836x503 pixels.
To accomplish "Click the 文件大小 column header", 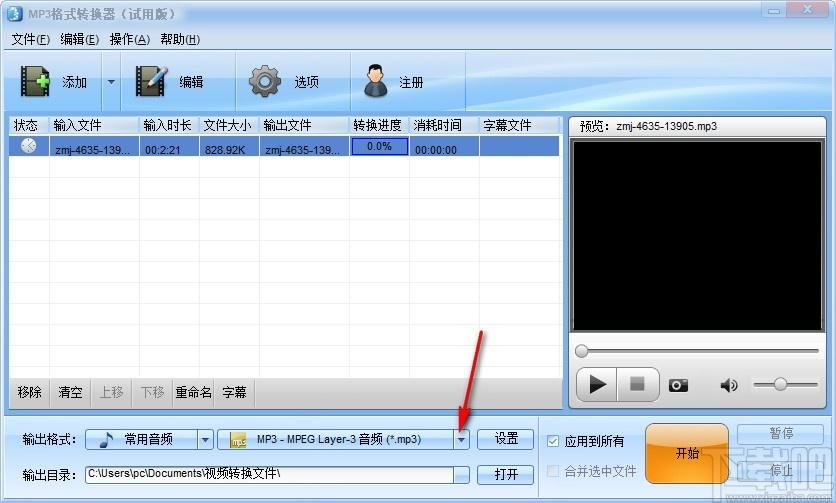I will click(x=229, y=125).
